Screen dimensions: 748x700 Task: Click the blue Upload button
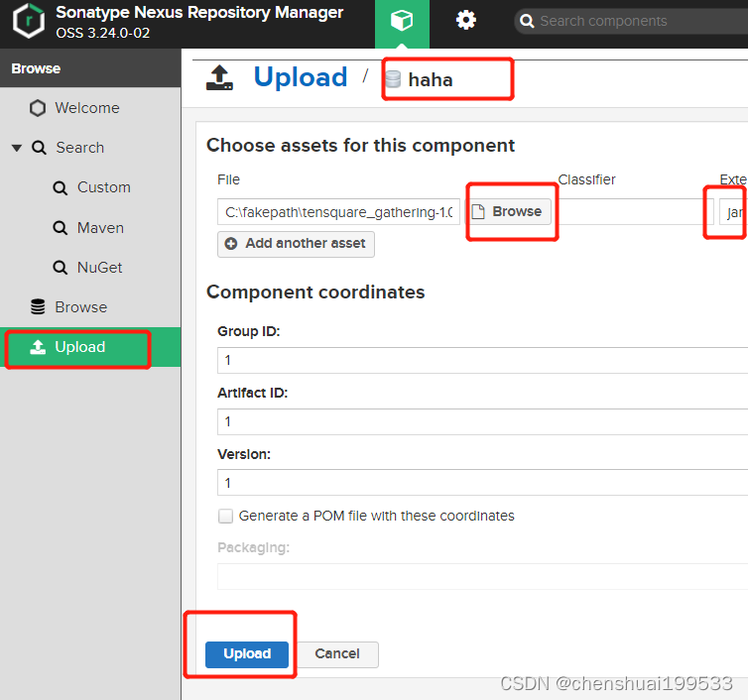click(247, 654)
